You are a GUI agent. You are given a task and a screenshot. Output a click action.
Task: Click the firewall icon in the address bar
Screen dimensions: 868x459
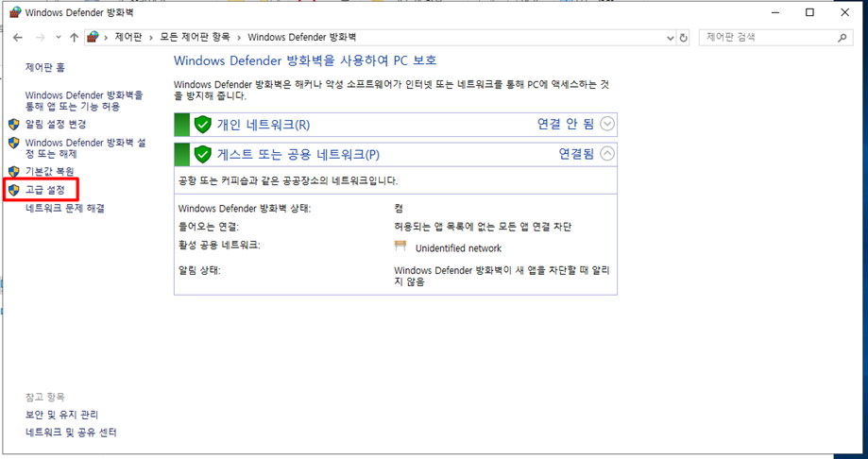click(x=94, y=38)
